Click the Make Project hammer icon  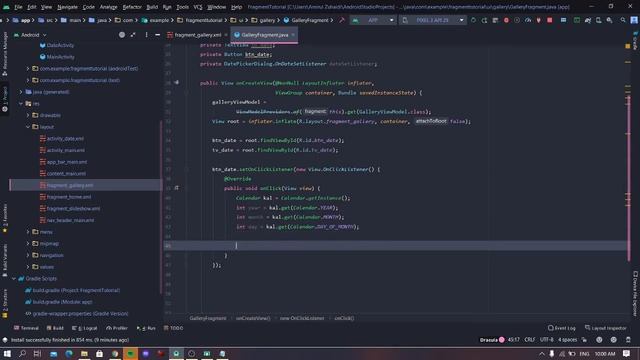(x=342, y=20)
